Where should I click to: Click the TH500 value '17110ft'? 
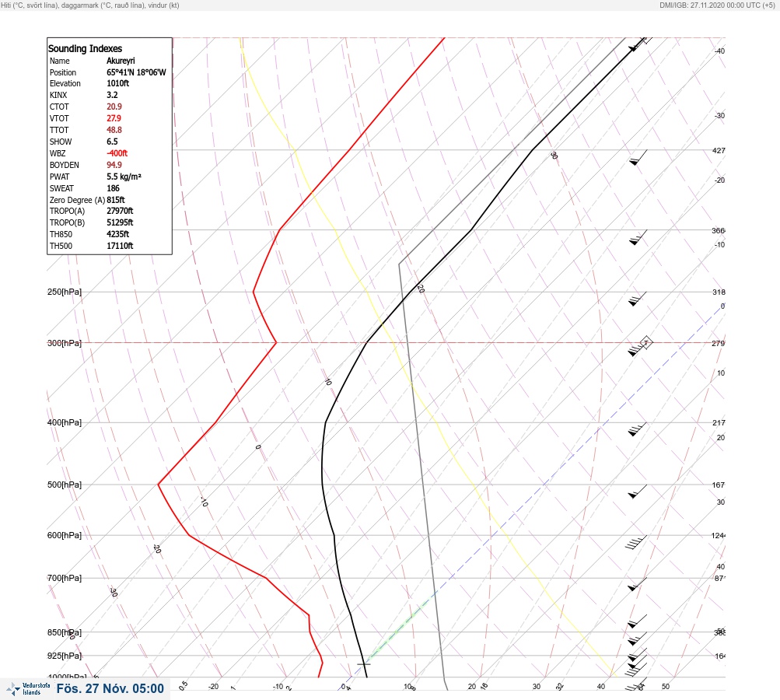point(120,246)
